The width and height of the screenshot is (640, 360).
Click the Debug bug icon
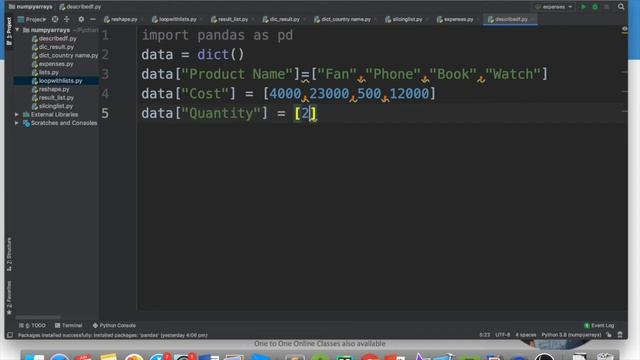coord(595,7)
